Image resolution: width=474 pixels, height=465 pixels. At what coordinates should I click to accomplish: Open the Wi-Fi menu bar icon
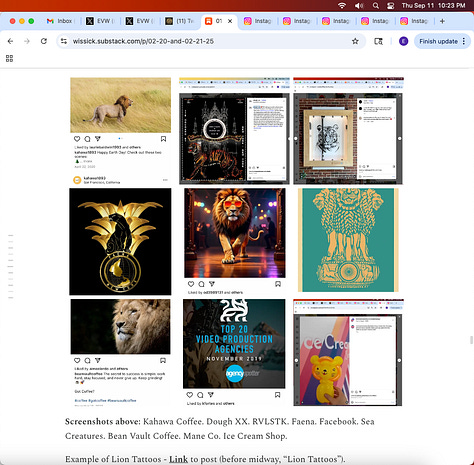coord(342,6)
